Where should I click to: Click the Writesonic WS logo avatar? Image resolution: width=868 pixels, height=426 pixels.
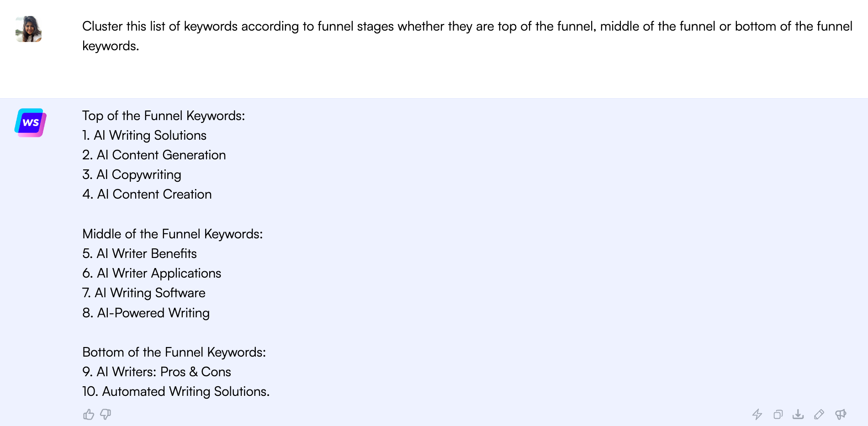click(29, 123)
